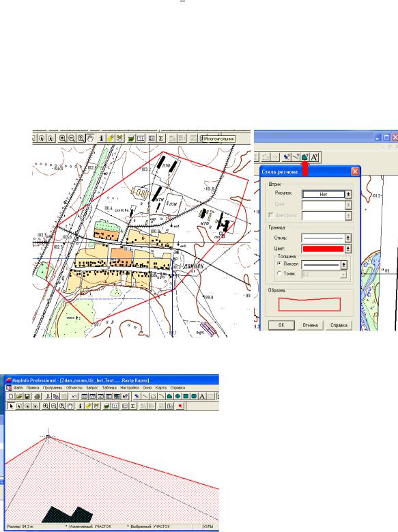The image size is (398, 532).
Task: Click the Undo arrow icon in the MapInfo Professional window
Action: point(74,396)
